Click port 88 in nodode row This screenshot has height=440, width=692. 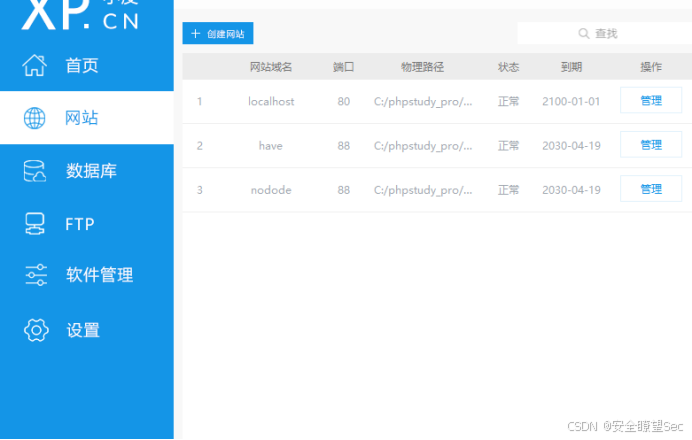344,190
